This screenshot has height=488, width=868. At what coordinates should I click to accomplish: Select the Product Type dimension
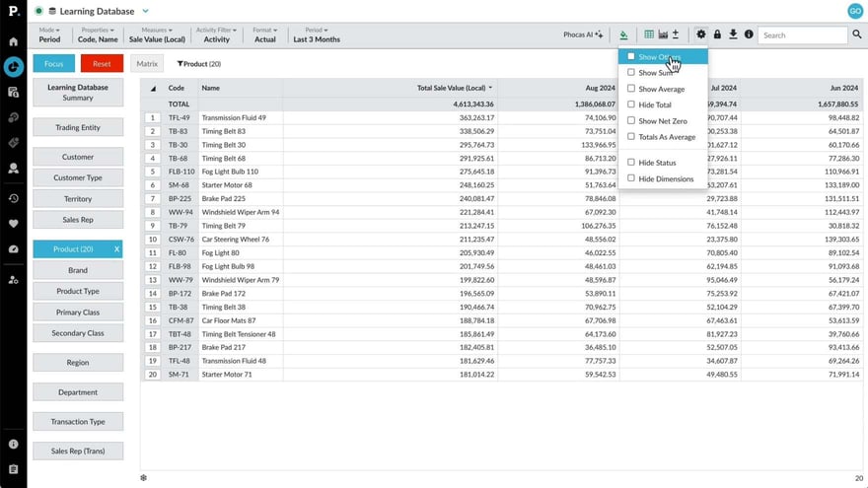(x=78, y=291)
